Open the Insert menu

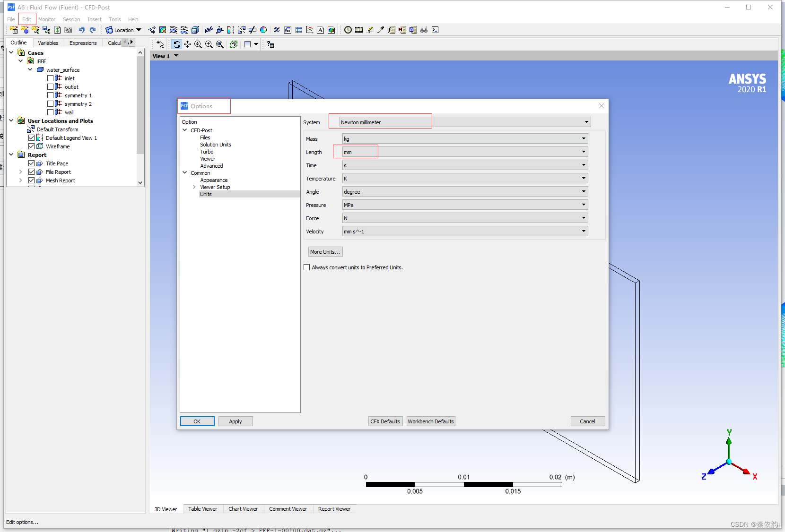click(x=95, y=19)
